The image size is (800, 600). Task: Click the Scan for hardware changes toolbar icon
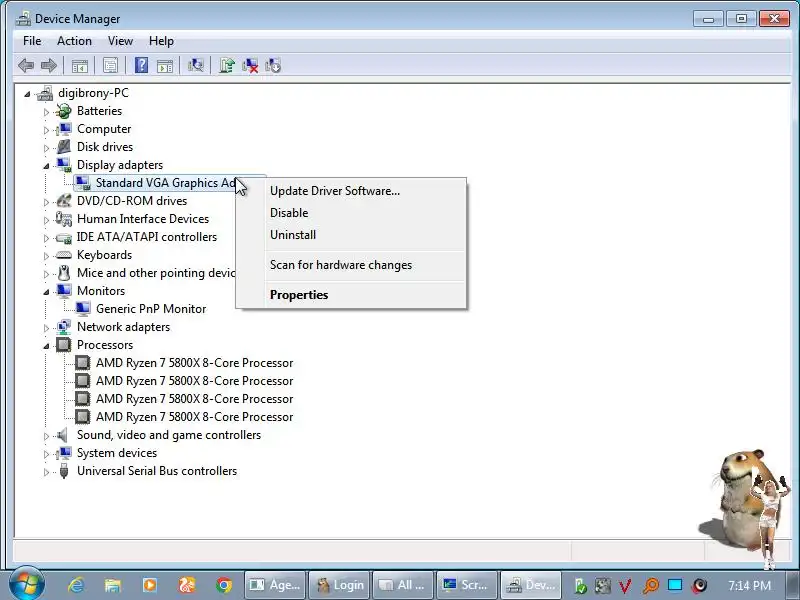195,65
